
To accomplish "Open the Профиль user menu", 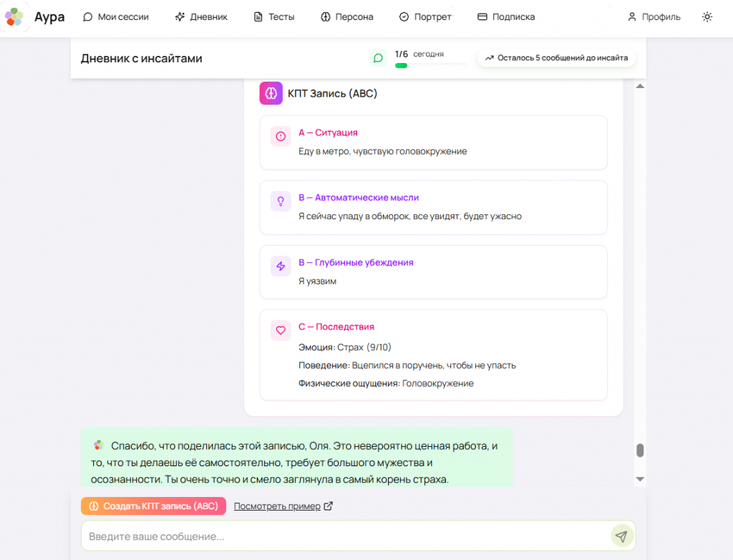I will coord(654,16).
